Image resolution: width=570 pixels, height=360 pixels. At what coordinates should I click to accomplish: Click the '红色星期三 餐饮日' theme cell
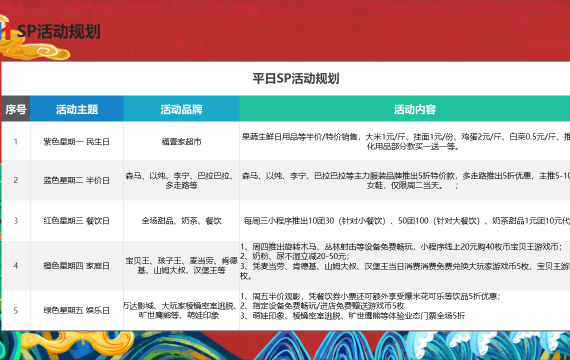tap(77, 221)
